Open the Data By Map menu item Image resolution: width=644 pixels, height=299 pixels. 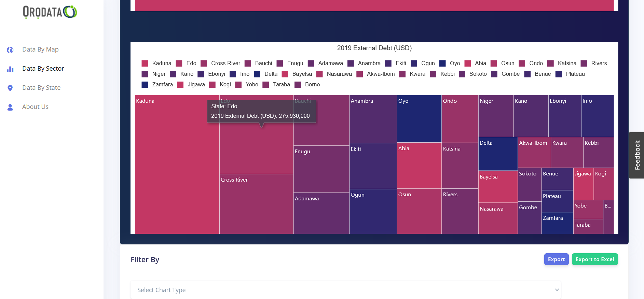pyautogui.click(x=40, y=49)
